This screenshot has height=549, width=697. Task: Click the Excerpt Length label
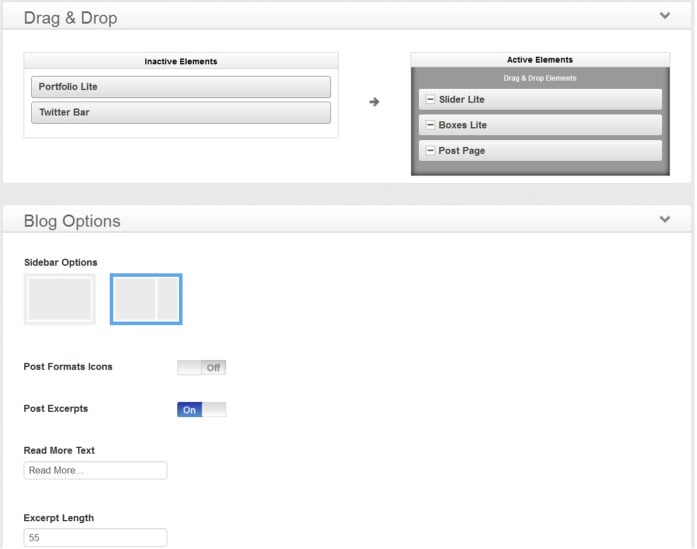pyautogui.click(x=59, y=518)
